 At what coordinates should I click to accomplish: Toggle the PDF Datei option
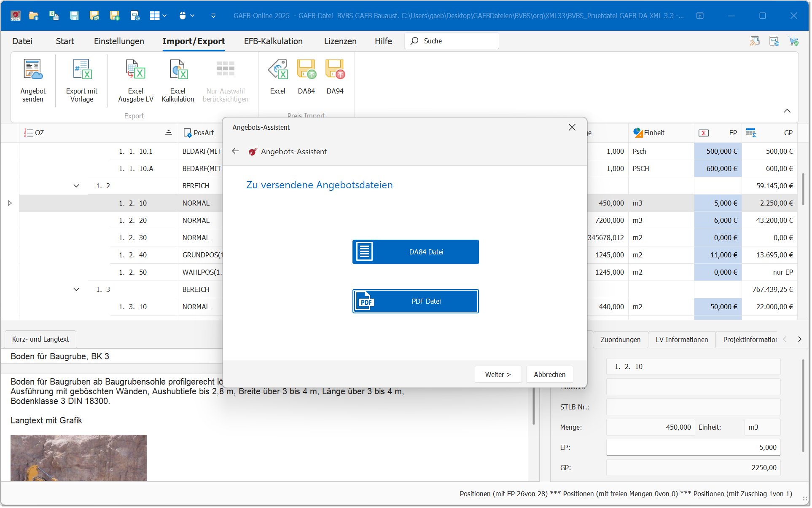tap(415, 301)
